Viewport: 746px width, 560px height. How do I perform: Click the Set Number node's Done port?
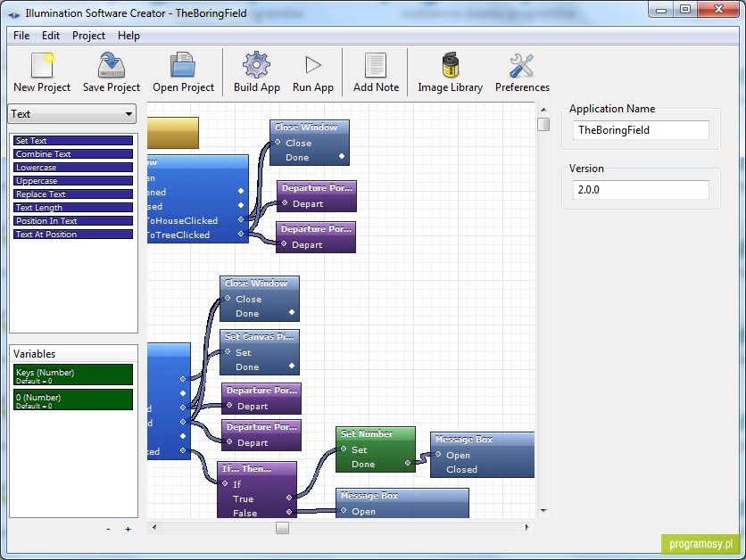(x=408, y=463)
